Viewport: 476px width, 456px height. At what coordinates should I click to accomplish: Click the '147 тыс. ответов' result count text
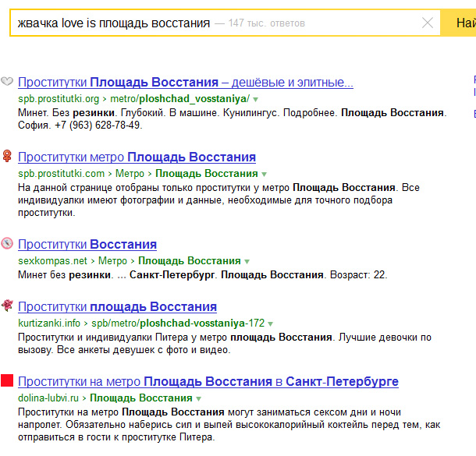coord(267,23)
